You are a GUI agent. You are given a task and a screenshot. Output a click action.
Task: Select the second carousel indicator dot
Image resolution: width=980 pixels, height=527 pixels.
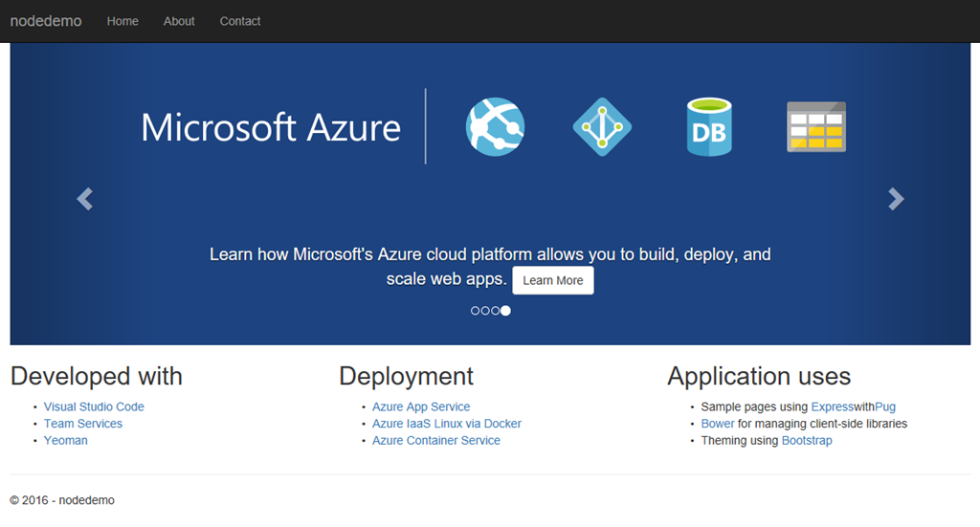[484, 311]
